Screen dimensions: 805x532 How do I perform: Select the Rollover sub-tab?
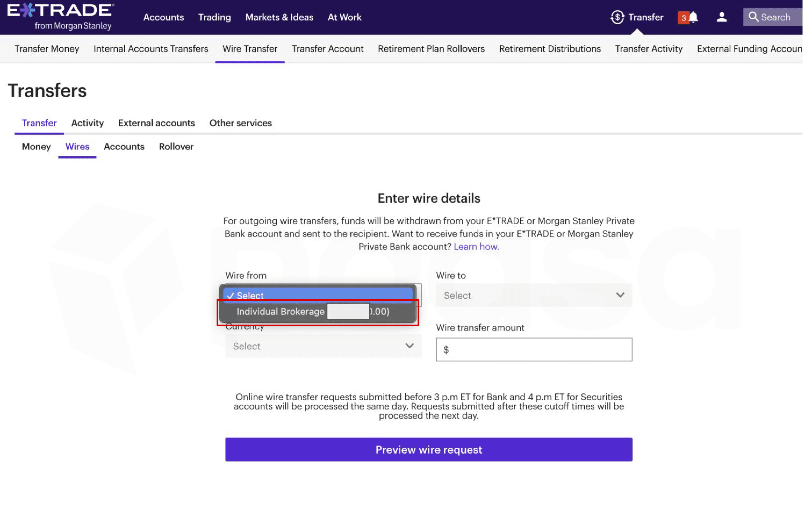pos(176,147)
